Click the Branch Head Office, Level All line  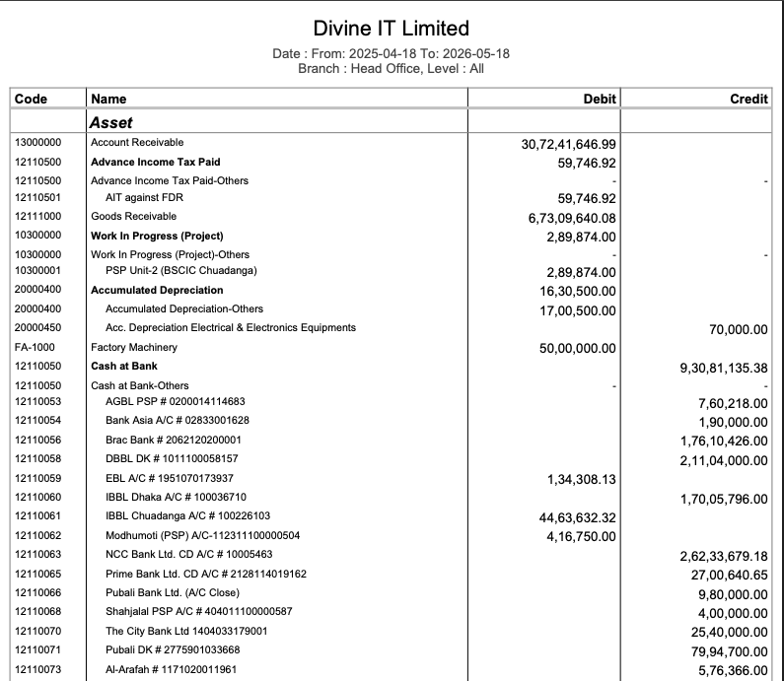[x=391, y=68]
